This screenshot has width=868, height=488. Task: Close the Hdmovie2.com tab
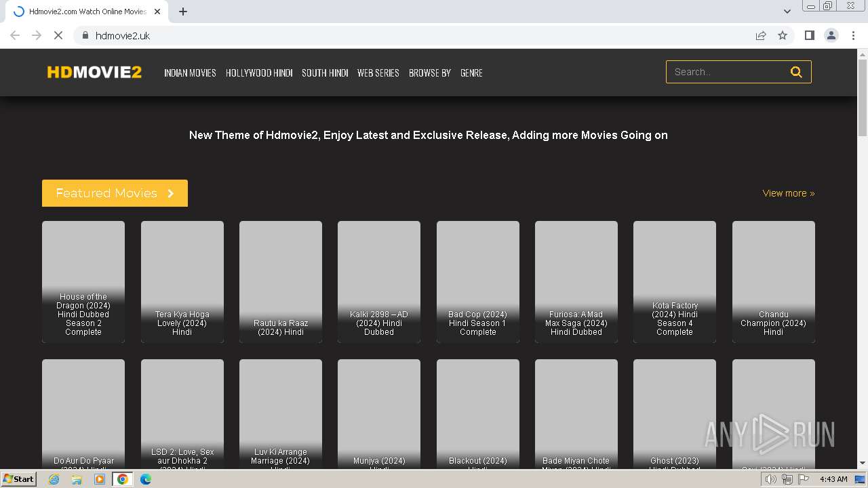coord(158,12)
